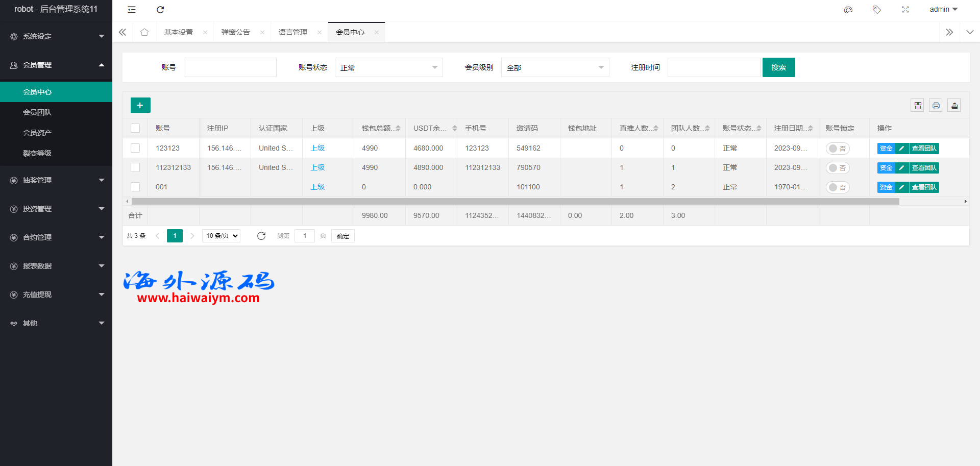This screenshot has width=980, height=466.
Task: Open the 账号状态 dropdown
Action: 388,67
